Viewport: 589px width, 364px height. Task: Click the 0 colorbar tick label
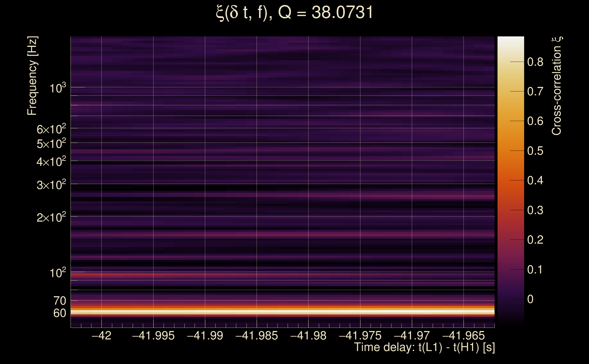(530, 299)
